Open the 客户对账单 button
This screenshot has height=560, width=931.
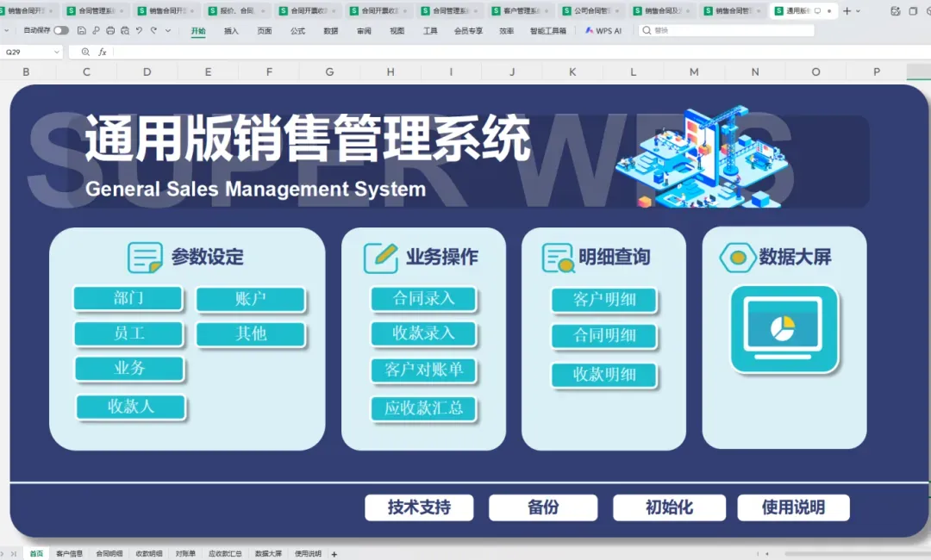coord(424,370)
